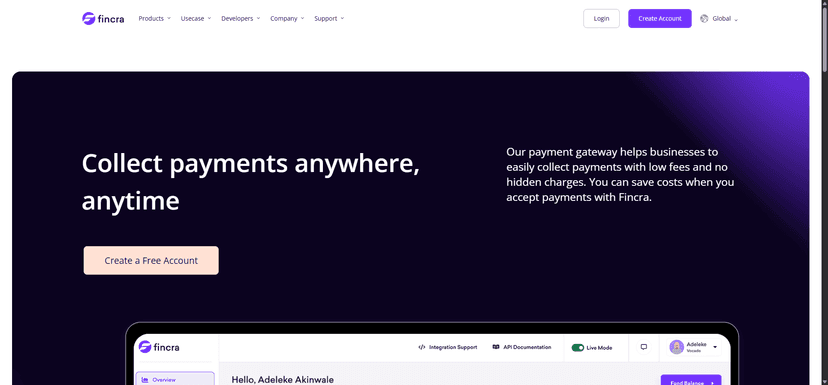The height and width of the screenshot is (385, 828).
Task: Click Create a Free Account button
Action: 151,260
